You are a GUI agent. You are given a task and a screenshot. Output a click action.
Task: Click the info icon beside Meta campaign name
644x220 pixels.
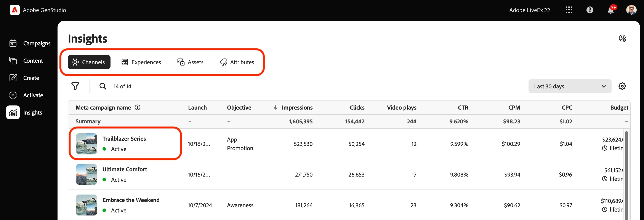(138, 107)
